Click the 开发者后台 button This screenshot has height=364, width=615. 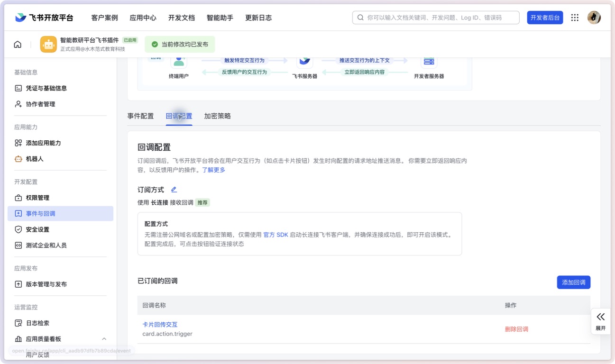545,18
